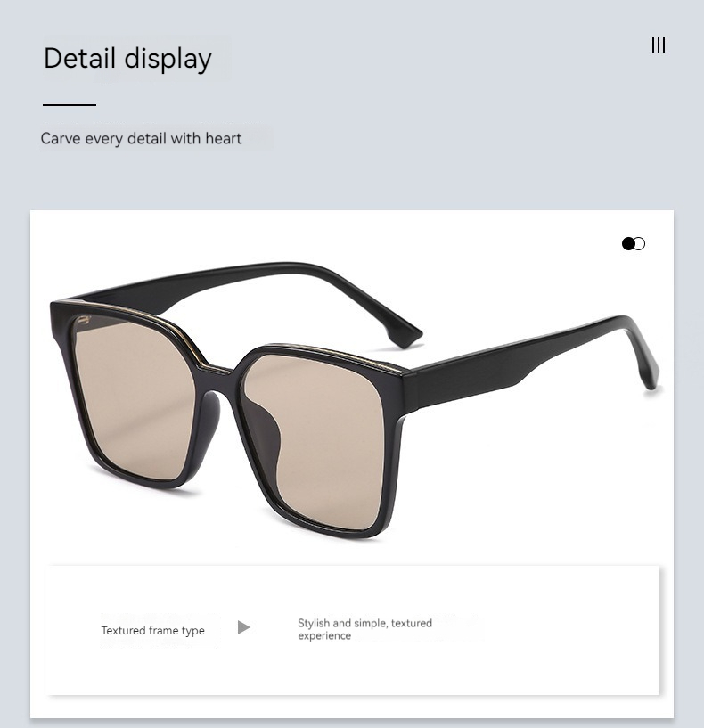Click 'Carve every detail with heart' subtitle

point(141,138)
